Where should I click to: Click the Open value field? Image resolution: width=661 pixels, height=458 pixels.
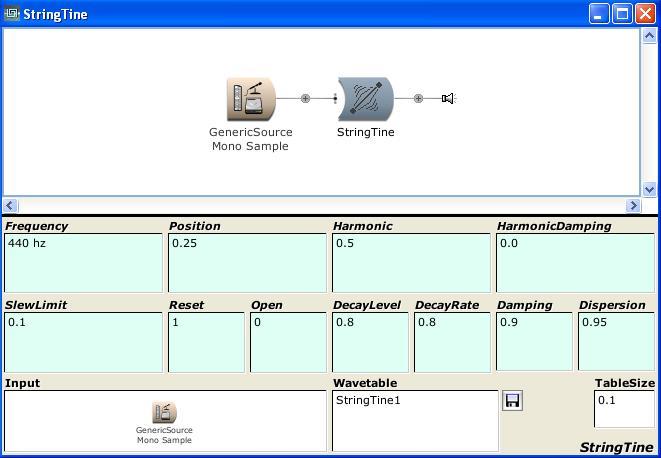click(x=288, y=342)
